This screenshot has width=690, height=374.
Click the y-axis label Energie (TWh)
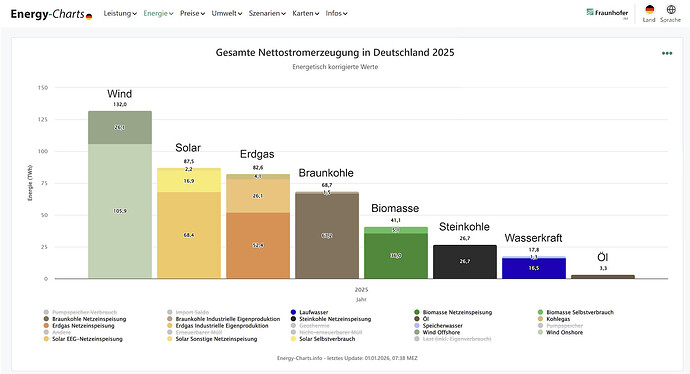coord(30,183)
